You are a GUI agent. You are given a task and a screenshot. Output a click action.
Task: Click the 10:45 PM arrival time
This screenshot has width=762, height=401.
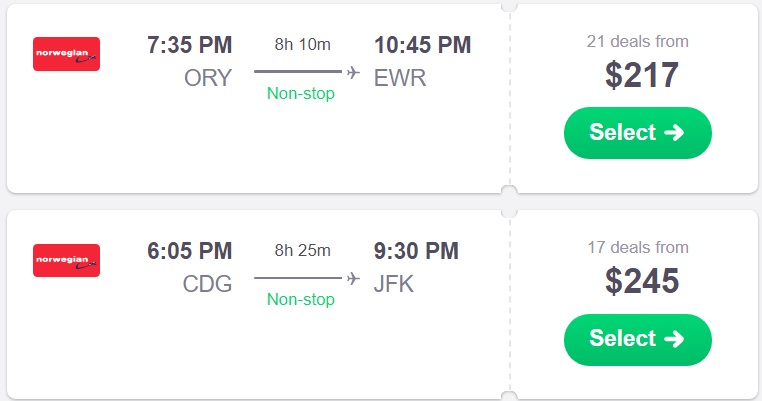422,45
